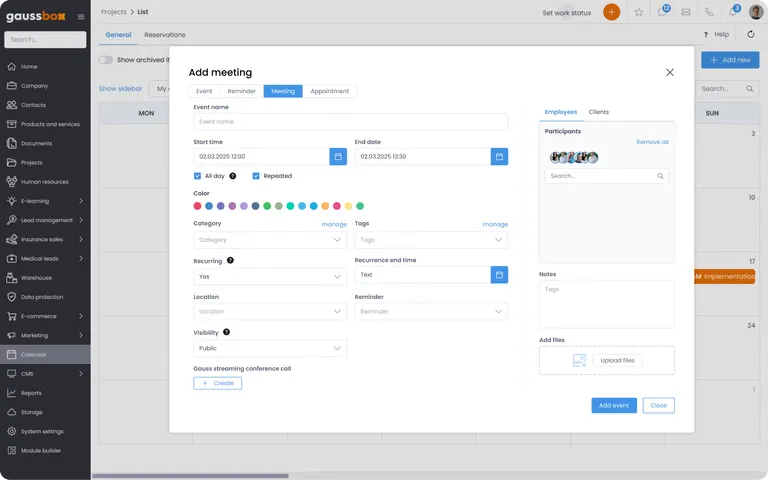Open the Reservations tab
This screenshot has height=480, width=768.
pos(165,35)
